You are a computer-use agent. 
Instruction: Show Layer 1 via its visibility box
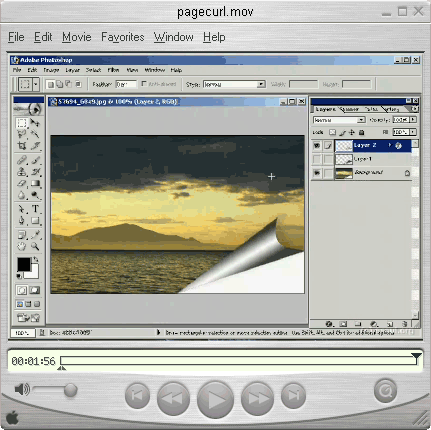tap(317, 159)
